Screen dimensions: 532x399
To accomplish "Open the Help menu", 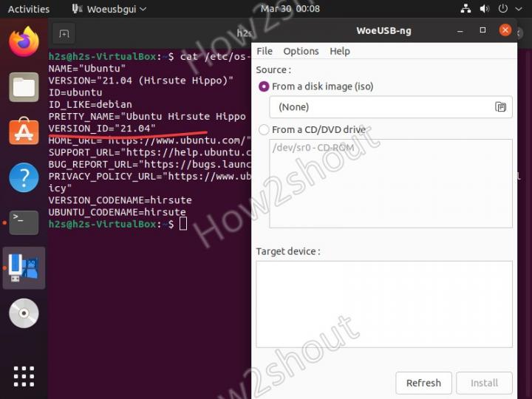I will coord(340,51).
